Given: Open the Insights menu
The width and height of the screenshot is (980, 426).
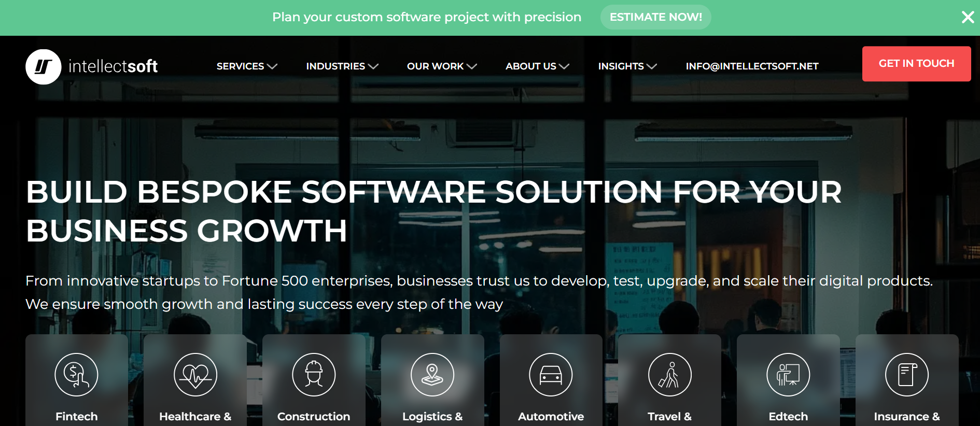Looking at the screenshot, I should (x=627, y=66).
